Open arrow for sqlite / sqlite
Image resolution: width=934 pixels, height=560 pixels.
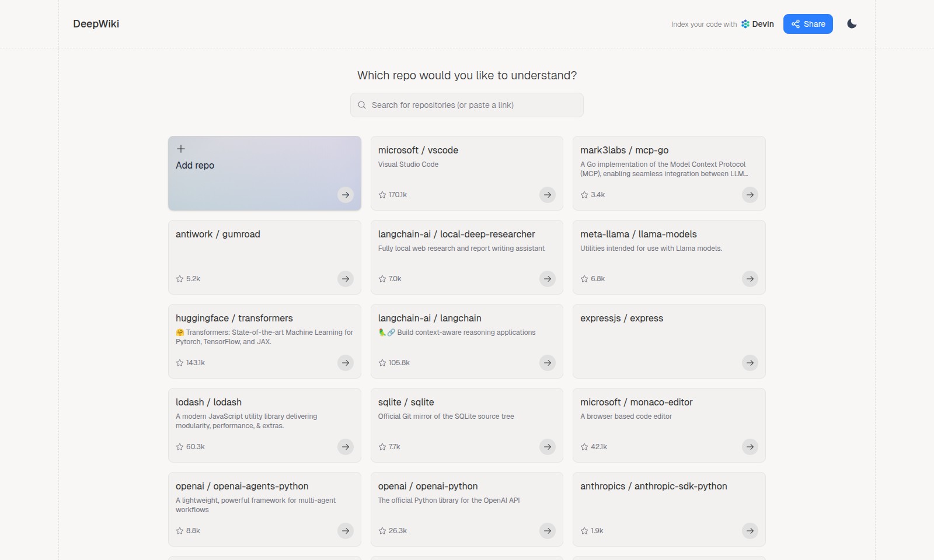click(548, 447)
